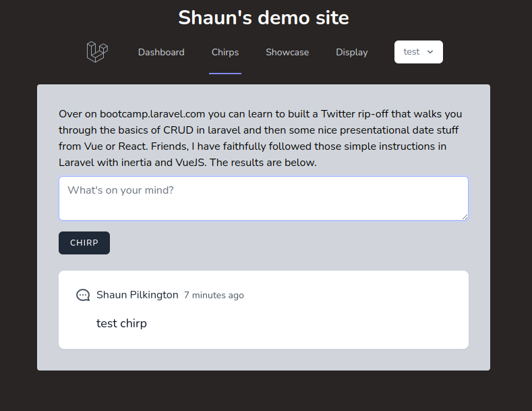Viewport: 532px width, 411px height.
Task: Click the word VueJS in the paragraph
Action: click(x=191, y=163)
